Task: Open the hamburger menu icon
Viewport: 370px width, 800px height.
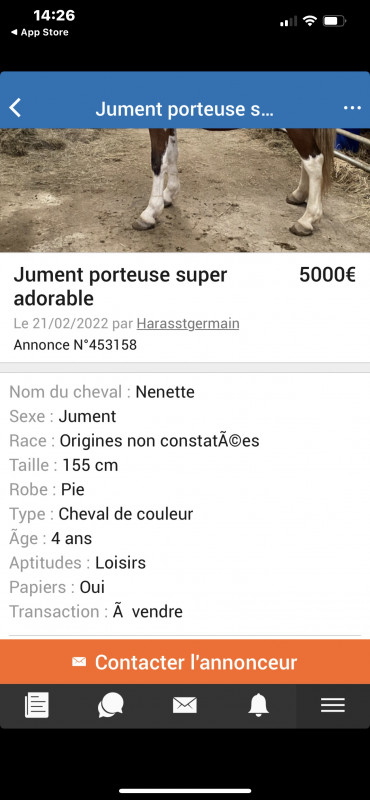Action: [x=333, y=706]
